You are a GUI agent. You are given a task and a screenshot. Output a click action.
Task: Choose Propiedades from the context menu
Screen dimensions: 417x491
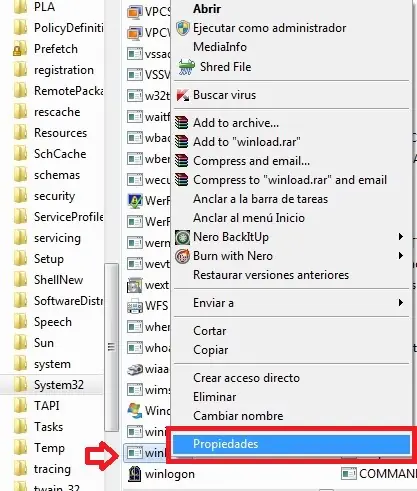[x=291, y=444]
